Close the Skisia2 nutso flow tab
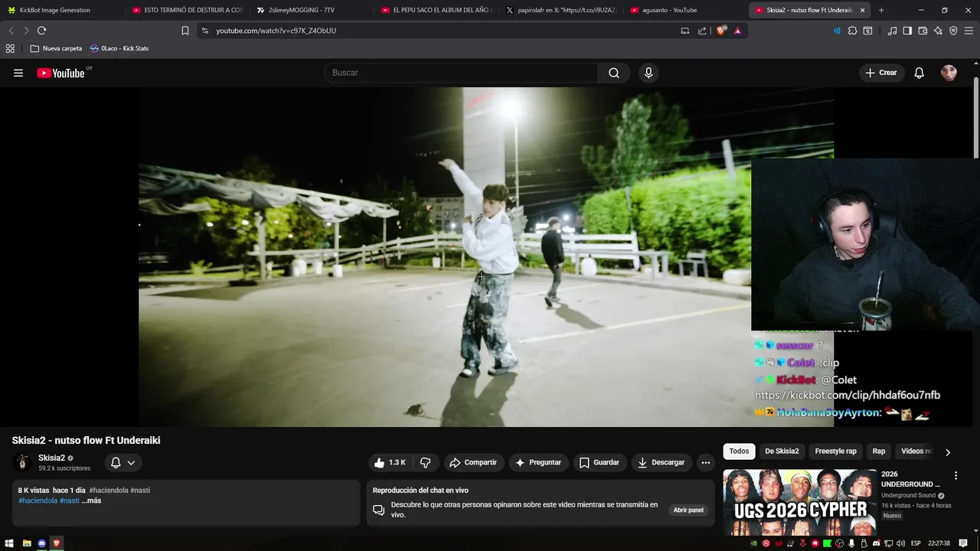 coord(863,10)
